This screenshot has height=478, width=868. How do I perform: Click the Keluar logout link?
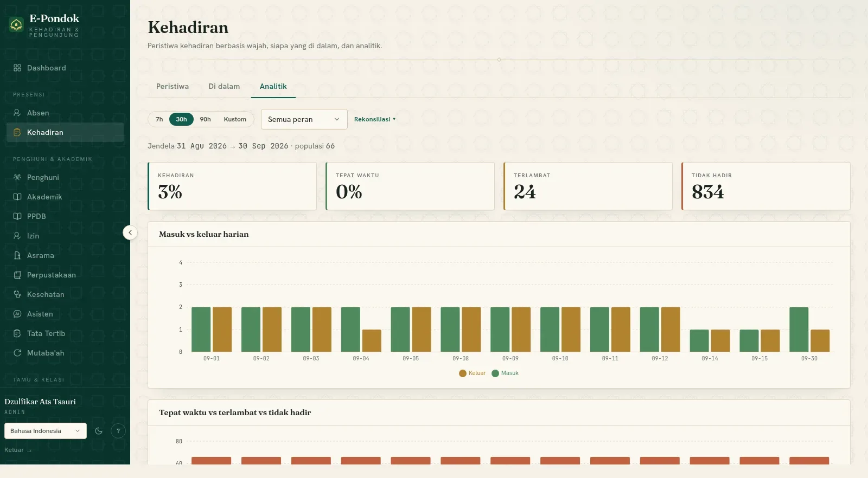pyautogui.click(x=18, y=450)
